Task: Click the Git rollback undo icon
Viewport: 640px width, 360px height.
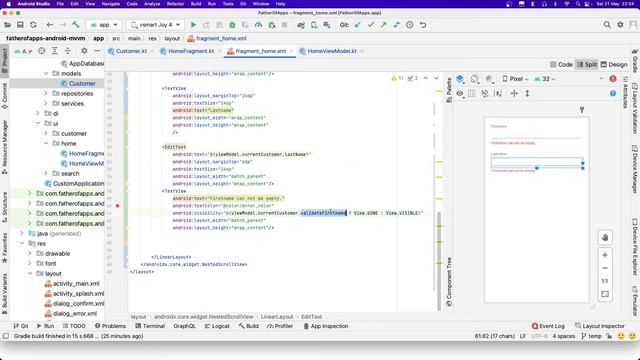Action: (423, 25)
